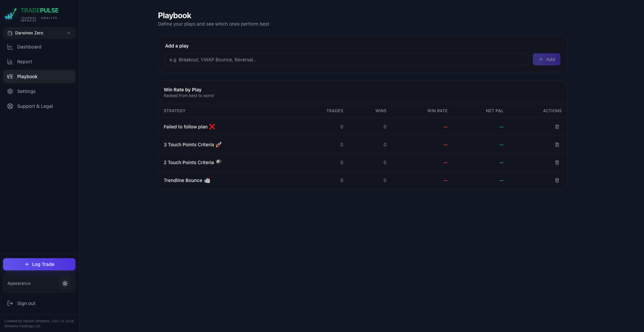Click the Support lifebuoy icon

pyautogui.click(x=10, y=106)
